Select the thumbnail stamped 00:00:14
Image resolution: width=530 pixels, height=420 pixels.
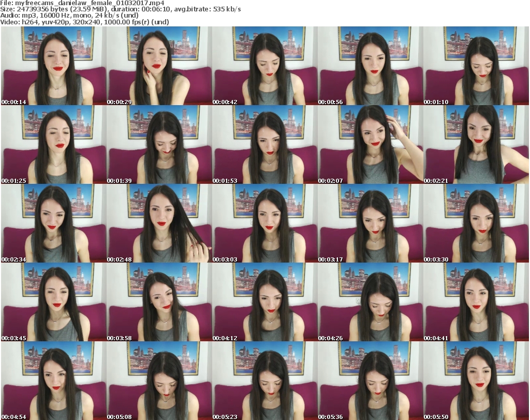pyautogui.click(x=54, y=66)
